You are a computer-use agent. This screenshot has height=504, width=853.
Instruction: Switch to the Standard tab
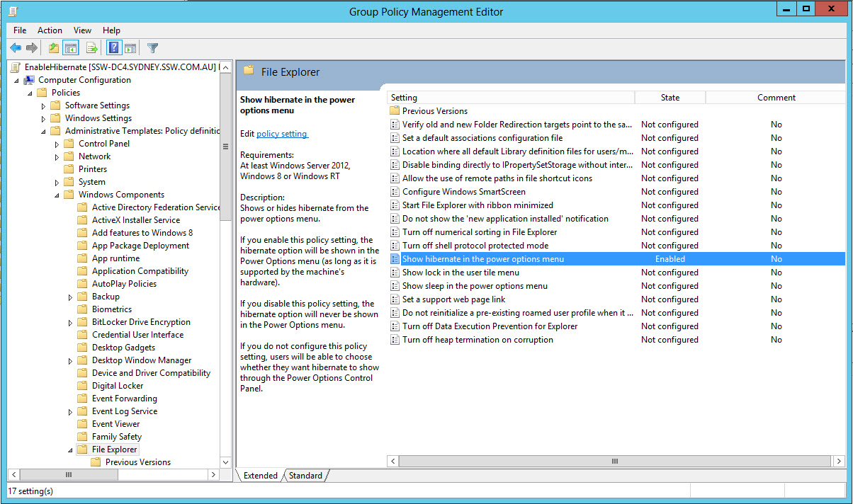click(x=305, y=476)
